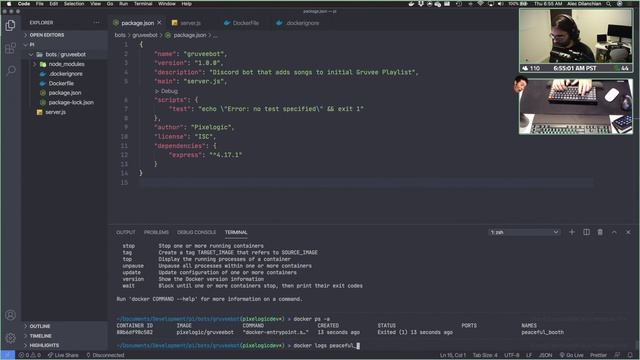The height and width of the screenshot is (360, 640).
Task: Select the terminal shell dropdown
Action: click(524, 232)
